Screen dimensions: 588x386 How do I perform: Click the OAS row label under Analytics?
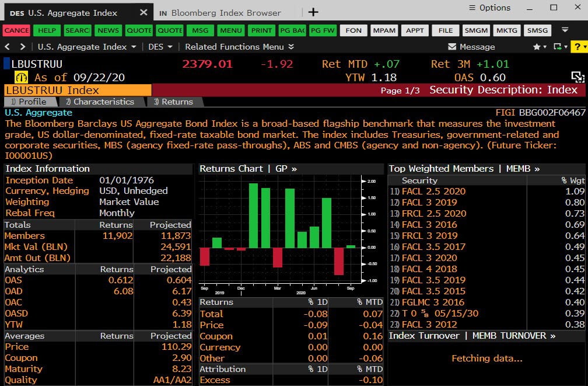[13, 280]
